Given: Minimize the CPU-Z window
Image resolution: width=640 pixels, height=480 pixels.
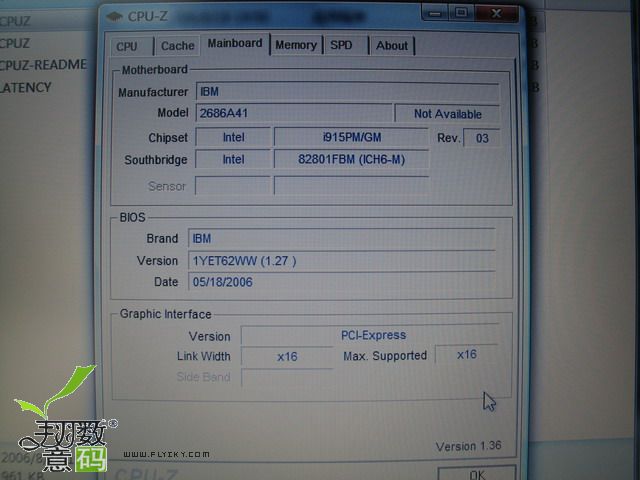Looking at the screenshot, I should click(x=435, y=13).
